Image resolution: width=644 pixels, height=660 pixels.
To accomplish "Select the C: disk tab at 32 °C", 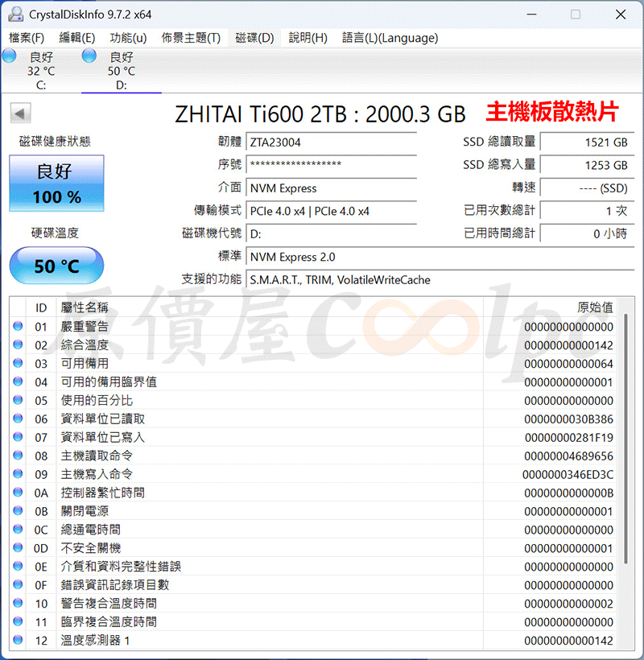I will click(x=41, y=71).
